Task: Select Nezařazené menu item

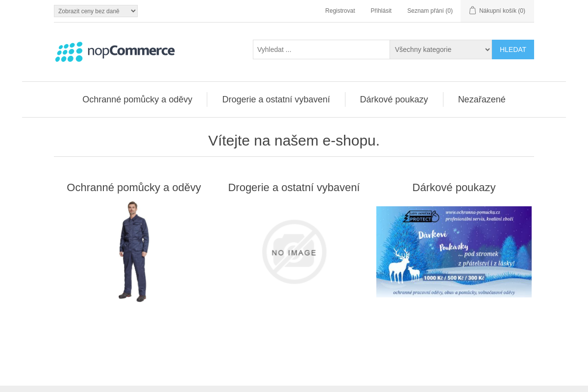Action: coord(482,99)
